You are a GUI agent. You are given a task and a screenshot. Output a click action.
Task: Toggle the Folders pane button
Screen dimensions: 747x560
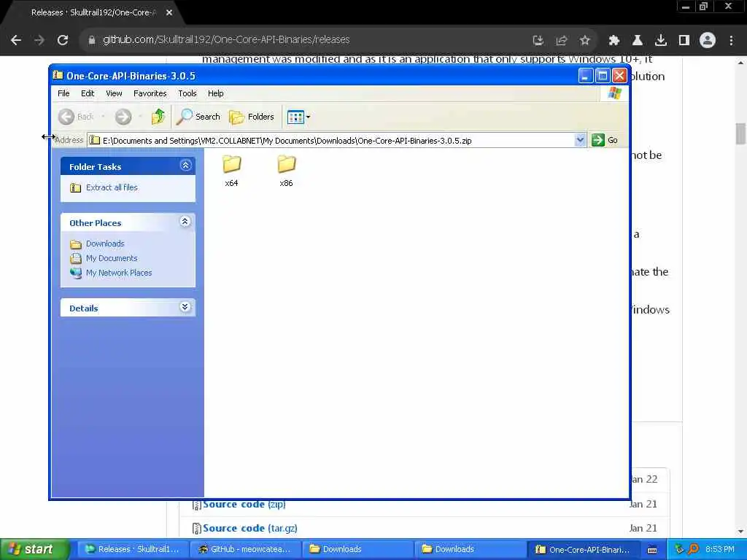click(252, 117)
